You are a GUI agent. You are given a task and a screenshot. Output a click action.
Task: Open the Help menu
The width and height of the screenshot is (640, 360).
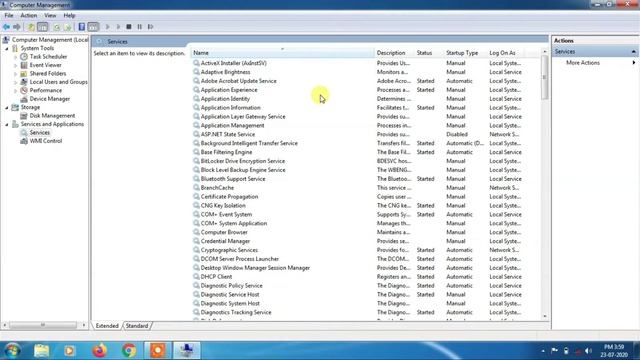pos(69,16)
